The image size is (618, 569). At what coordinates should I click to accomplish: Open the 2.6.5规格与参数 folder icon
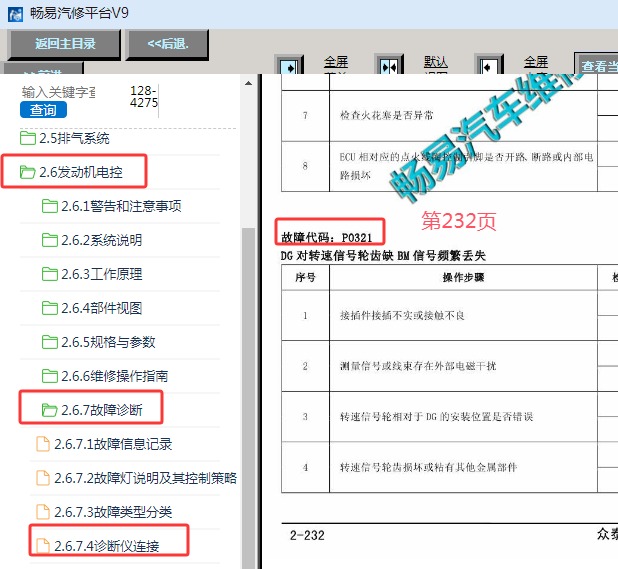pos(50,342)
